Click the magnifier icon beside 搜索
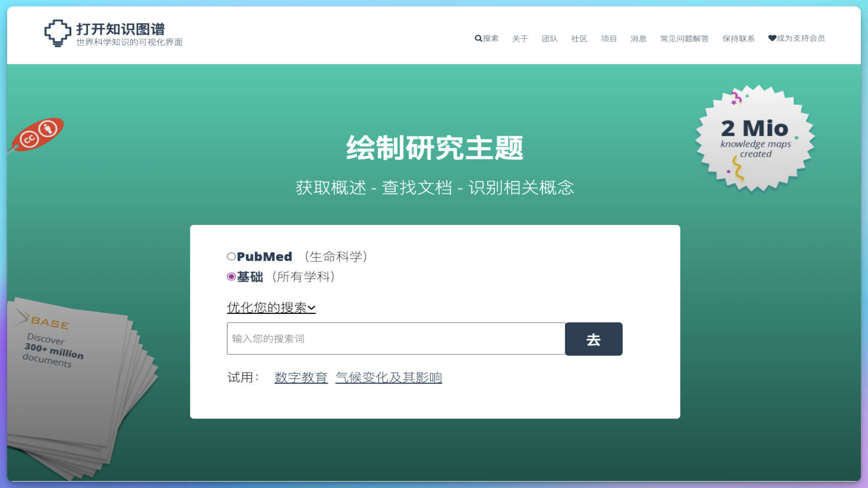Viewport: 868px width, 488px height. (478, 38)
